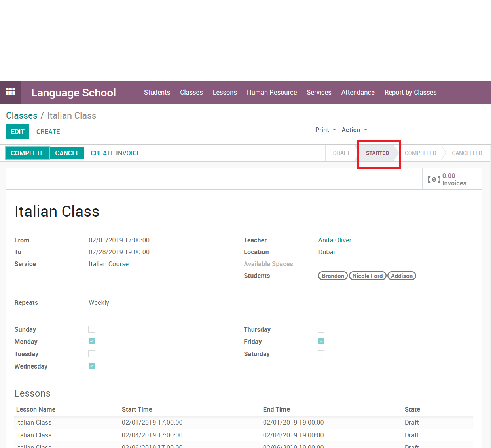The width and height of the screenshot is (491, 448).
Task: Enable the Saturday checkbox
Action: point(321,354)
